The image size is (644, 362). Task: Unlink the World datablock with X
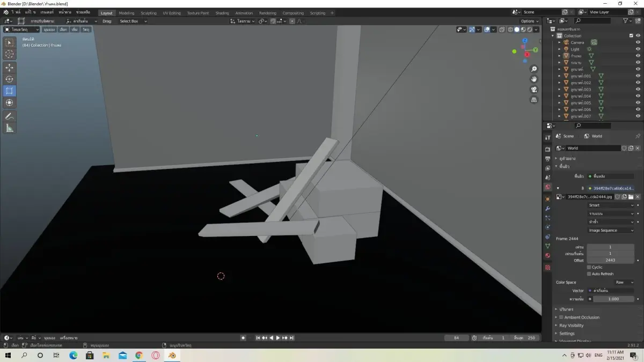click(638, 148)
